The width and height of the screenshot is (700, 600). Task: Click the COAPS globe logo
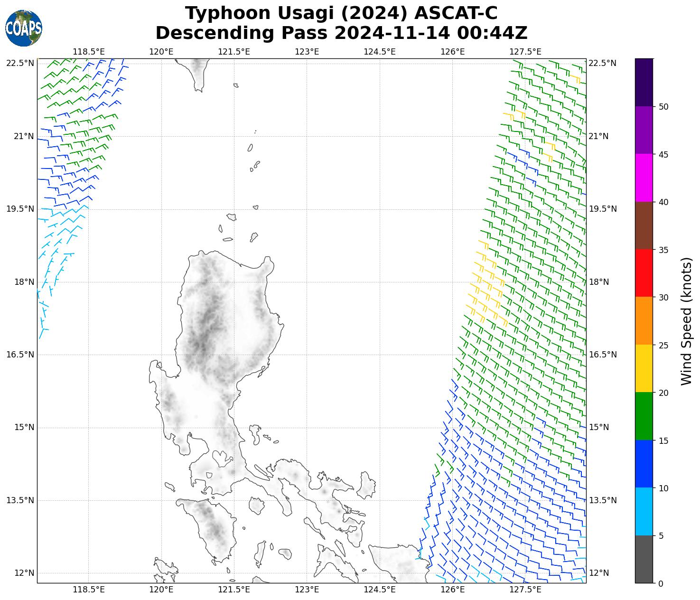click(x=24, y=28)
